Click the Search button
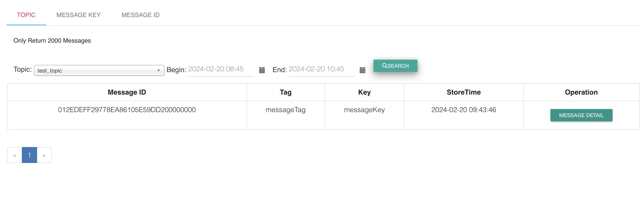 pos(395,66)
